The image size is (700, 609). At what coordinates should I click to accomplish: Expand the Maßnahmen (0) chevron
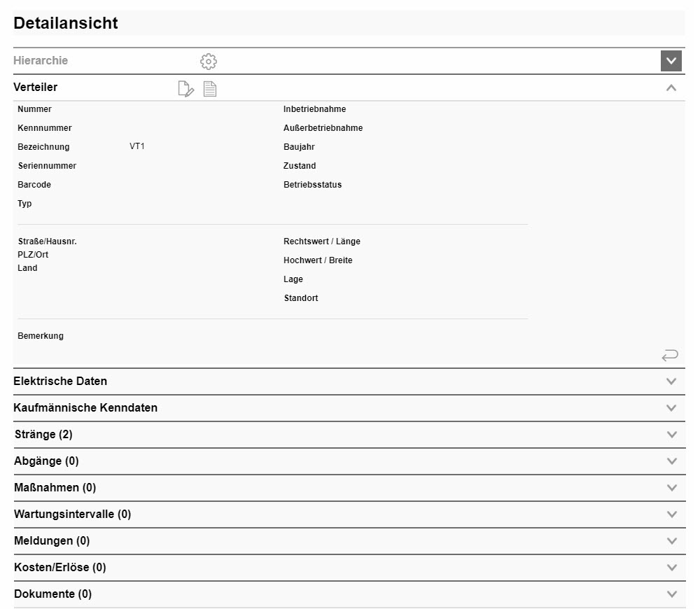(671, 488)
